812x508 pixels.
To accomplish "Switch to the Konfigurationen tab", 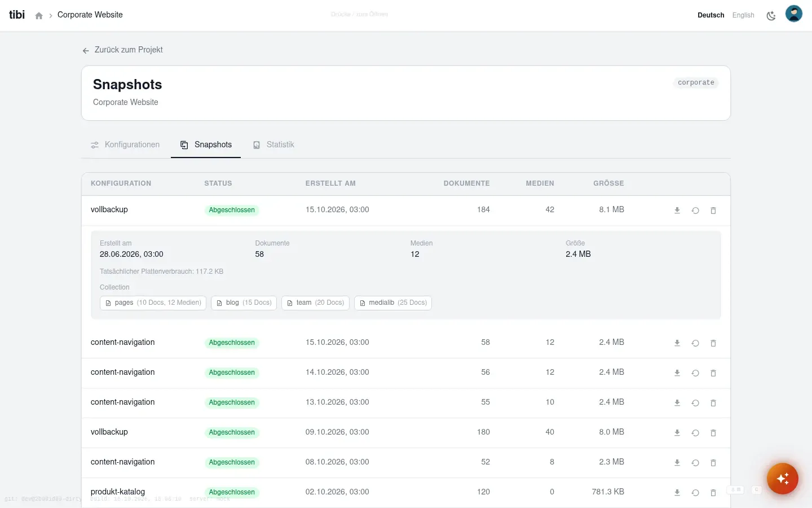I will pyautogui.click(x=125, y=144).
